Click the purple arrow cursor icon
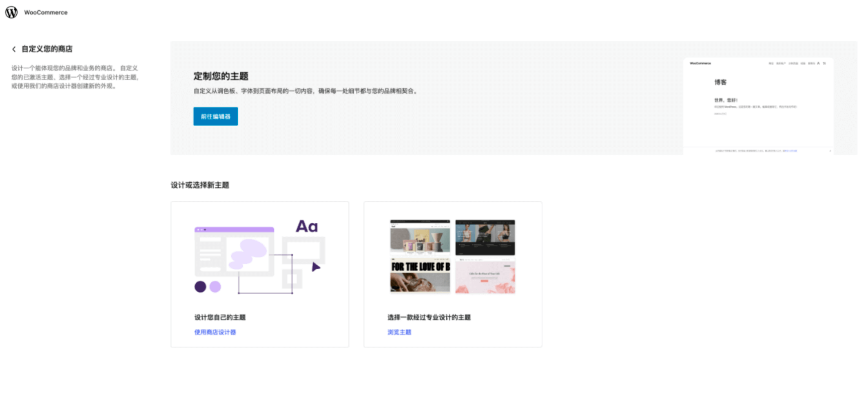This screenshot has height=418, width=868. (x=316, y=267)
